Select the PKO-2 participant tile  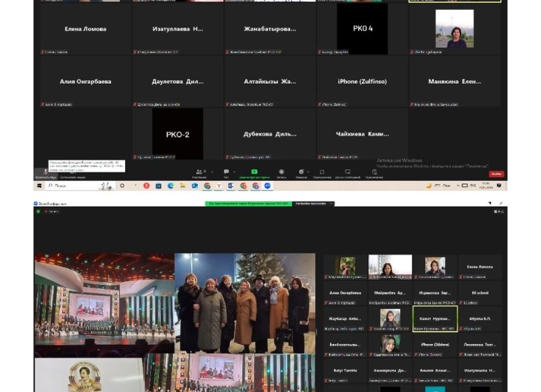177,134
